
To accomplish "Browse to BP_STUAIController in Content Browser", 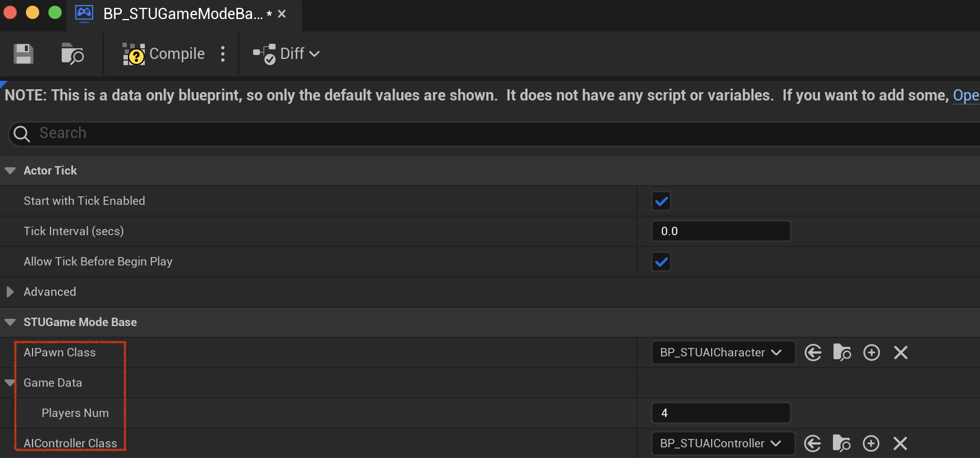I will (841, 443).
